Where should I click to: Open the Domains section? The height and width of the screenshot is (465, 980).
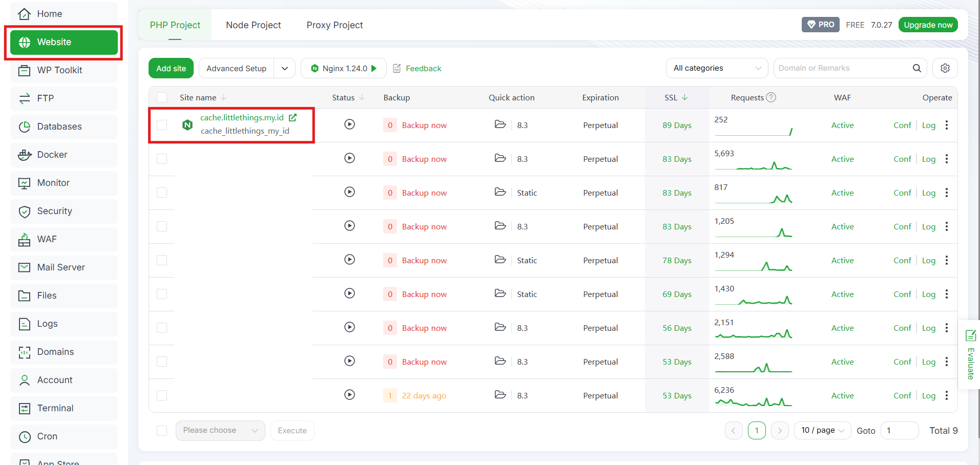coord(64,352)
